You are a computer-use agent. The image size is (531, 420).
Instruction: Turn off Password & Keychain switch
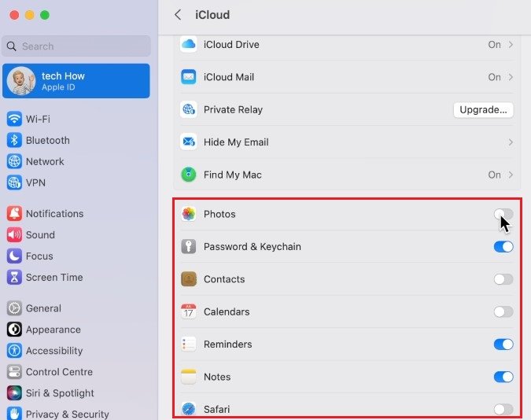click(503, 247)
